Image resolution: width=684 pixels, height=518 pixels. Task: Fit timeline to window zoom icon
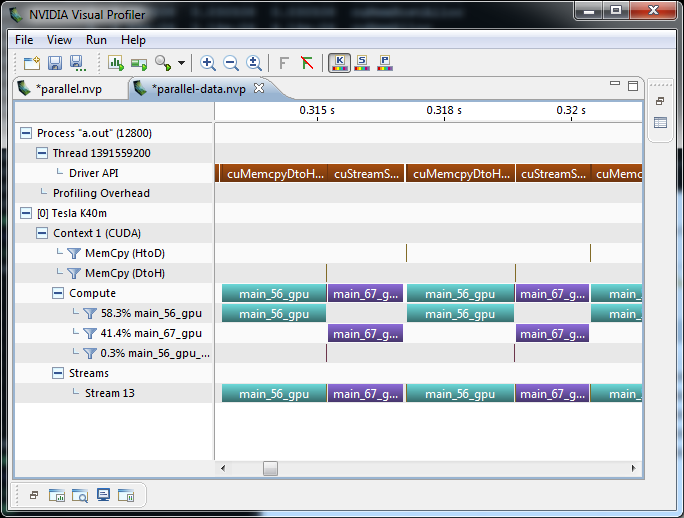click(x=254, y=63)
